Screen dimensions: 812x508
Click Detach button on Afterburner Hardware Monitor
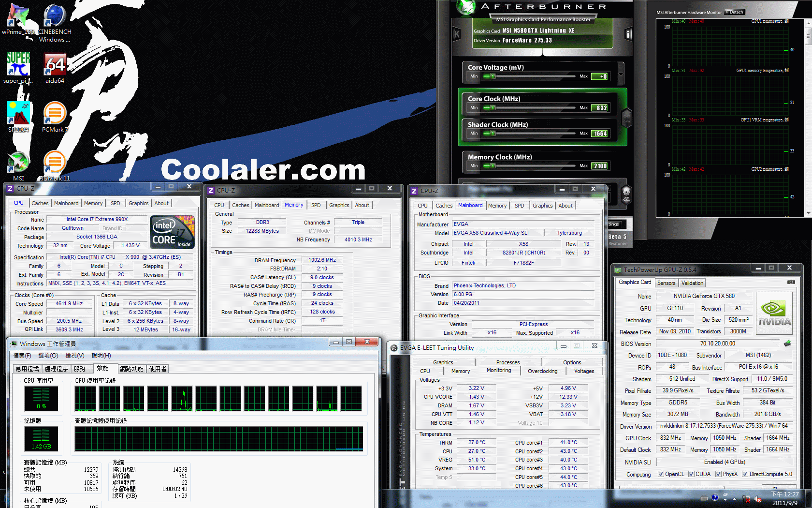[x=734, y=12]
